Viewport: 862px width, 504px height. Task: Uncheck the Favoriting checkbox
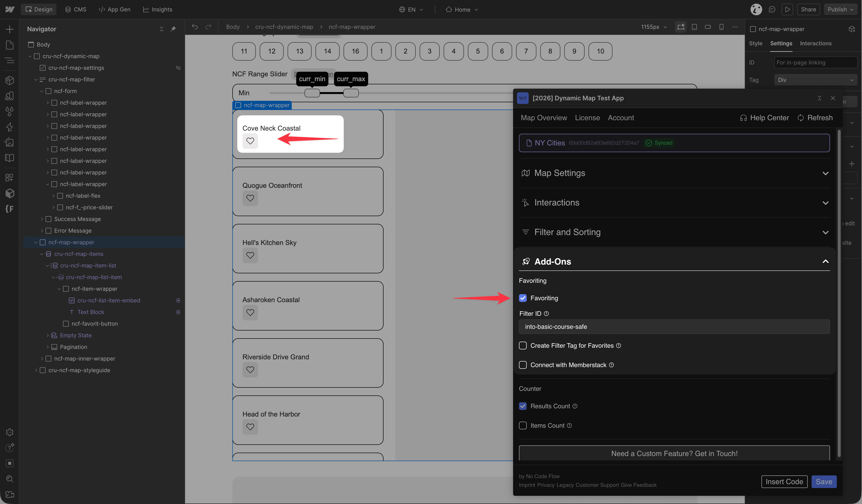click(x=523, y=298)
